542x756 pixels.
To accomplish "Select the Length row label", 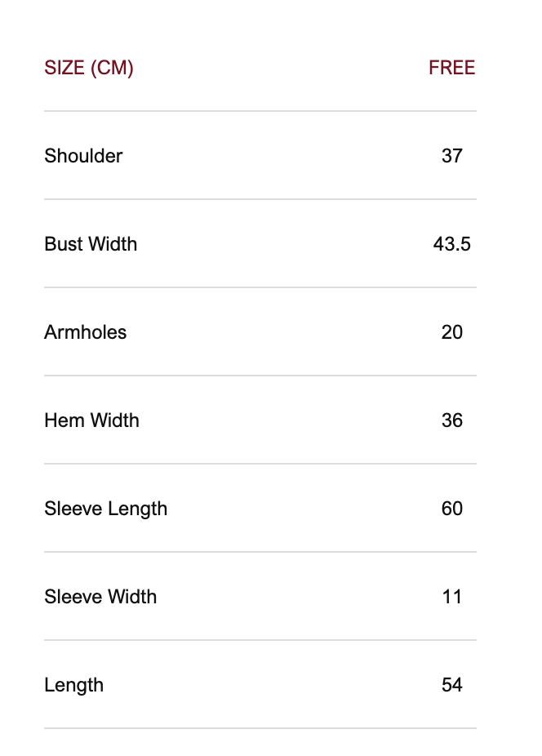I will point(73,685).
